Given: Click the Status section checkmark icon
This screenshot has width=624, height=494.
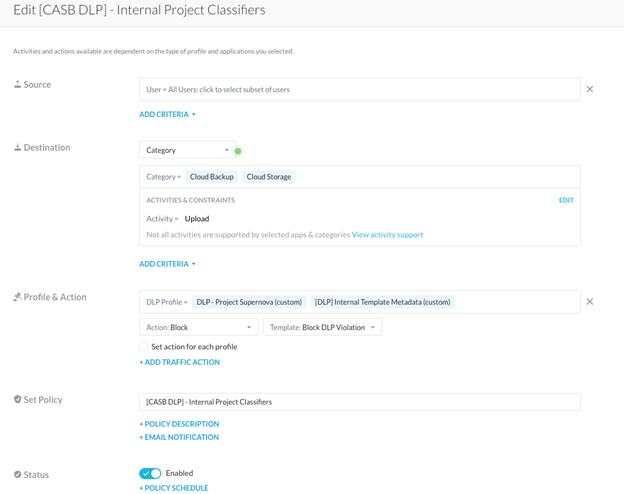Looking at the screenshot, I should tap(17, 474).
